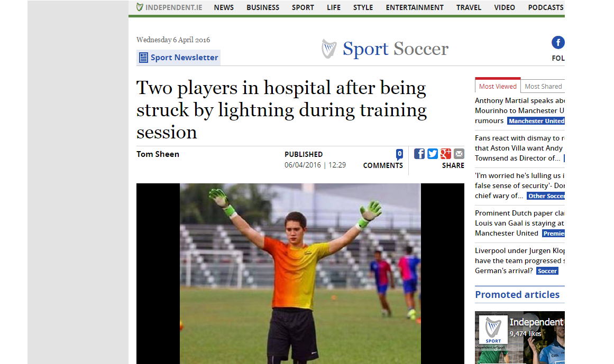The height and width of the screenshot is (364, 614).
Task: Click the goalkeeper article photo
Action: click(x=300, y=274)
